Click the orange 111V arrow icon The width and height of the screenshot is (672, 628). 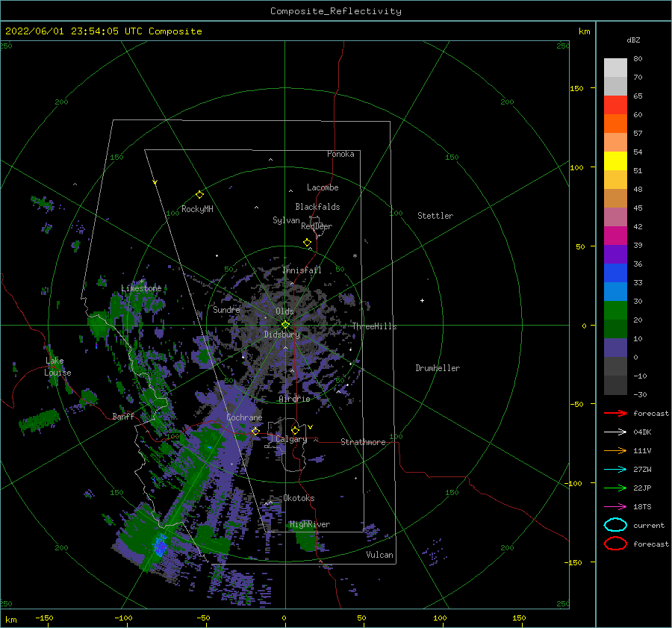[615, 450]
